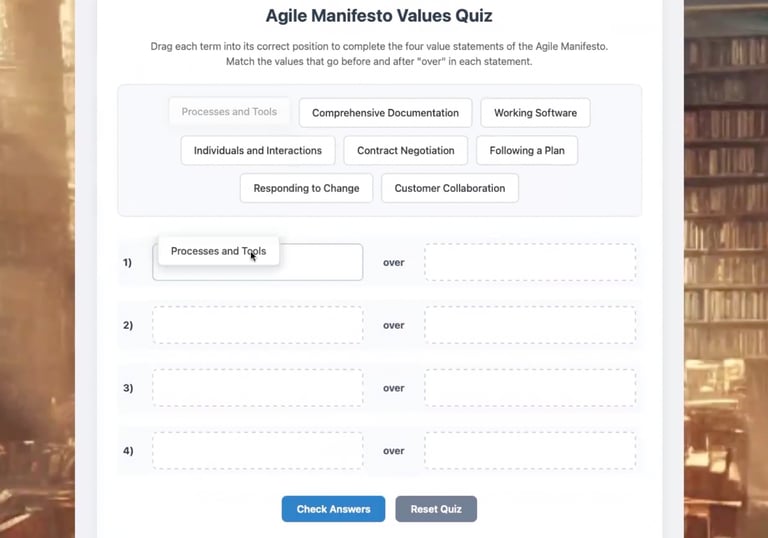Click the Check Answers button

click(x=333, y=509)
